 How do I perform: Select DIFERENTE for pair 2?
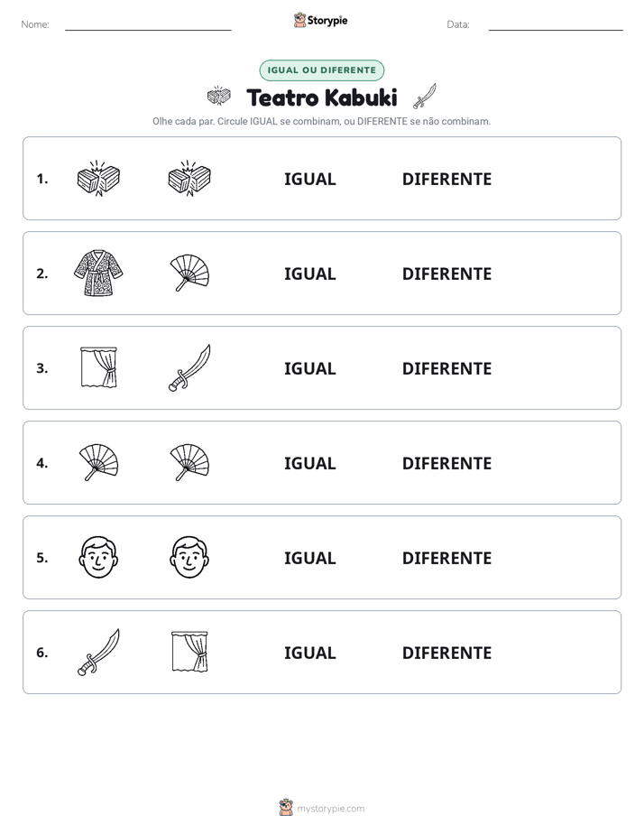[x=446, y=273]
